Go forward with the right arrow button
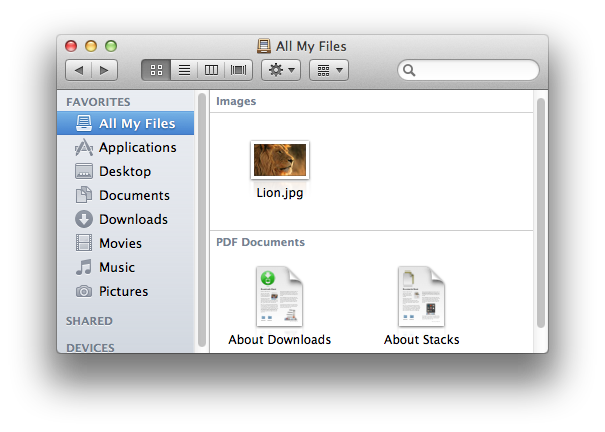This screenshot has height=432, width=605. tap(104, 70)
